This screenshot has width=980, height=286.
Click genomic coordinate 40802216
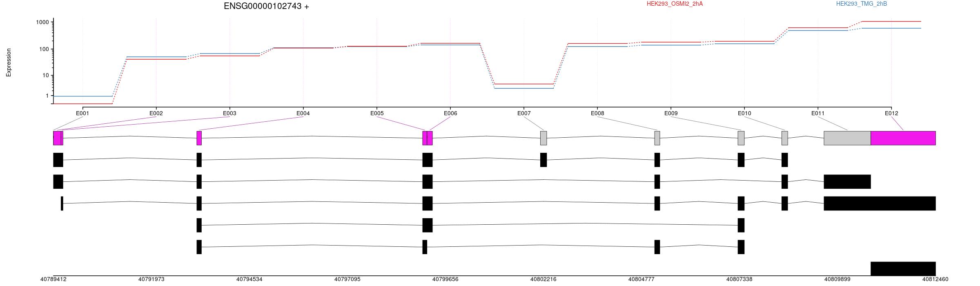click(543, 279)
